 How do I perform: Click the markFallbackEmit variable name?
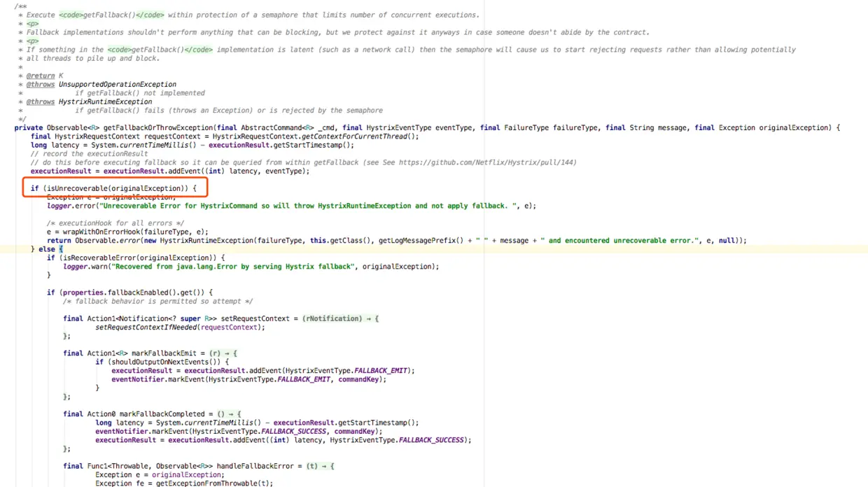click(x=165, y=353)
